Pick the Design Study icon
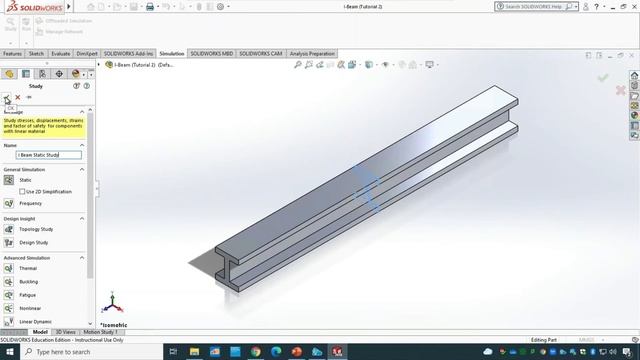Viewport: 640px width, 360px height. [9, 242]
